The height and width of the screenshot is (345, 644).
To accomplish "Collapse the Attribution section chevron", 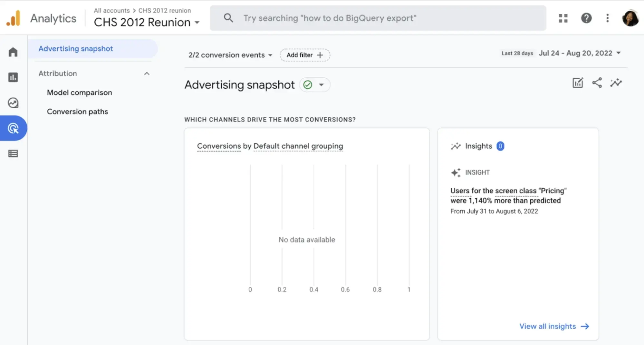I will [x=147, y=74].
